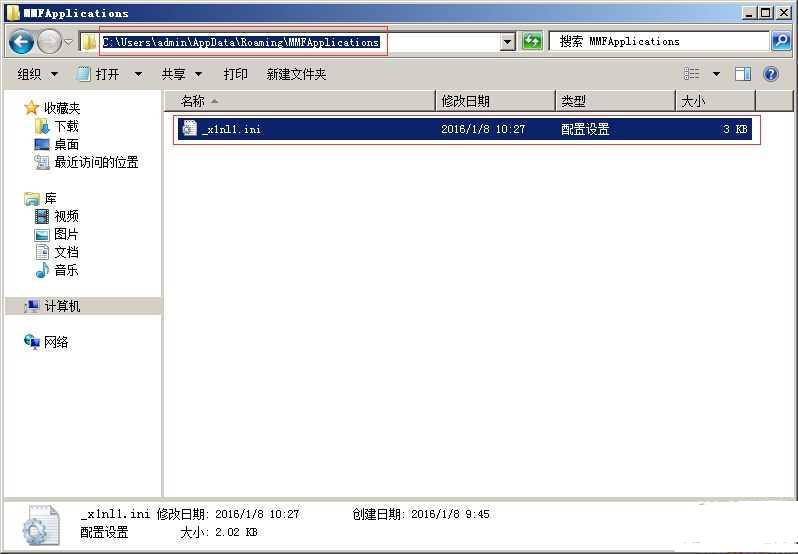Click the 库 libraries icon
The image size is (798, 554).
(x=32, y=198)
